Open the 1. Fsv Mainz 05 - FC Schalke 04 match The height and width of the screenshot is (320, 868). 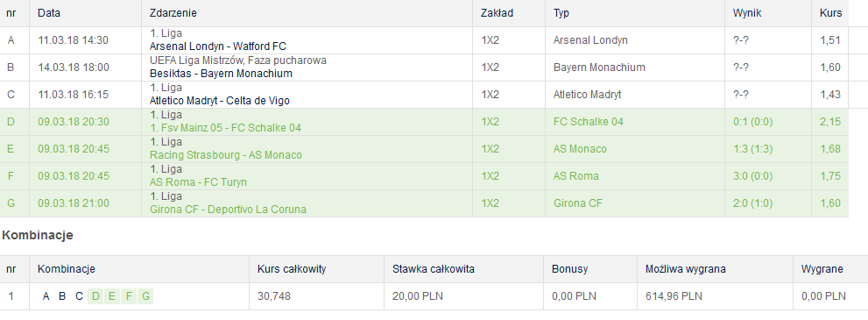[x=225, y=128]
